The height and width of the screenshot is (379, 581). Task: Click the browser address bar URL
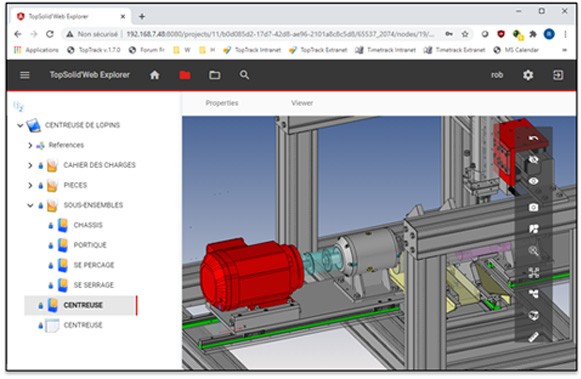click(280, 34)
